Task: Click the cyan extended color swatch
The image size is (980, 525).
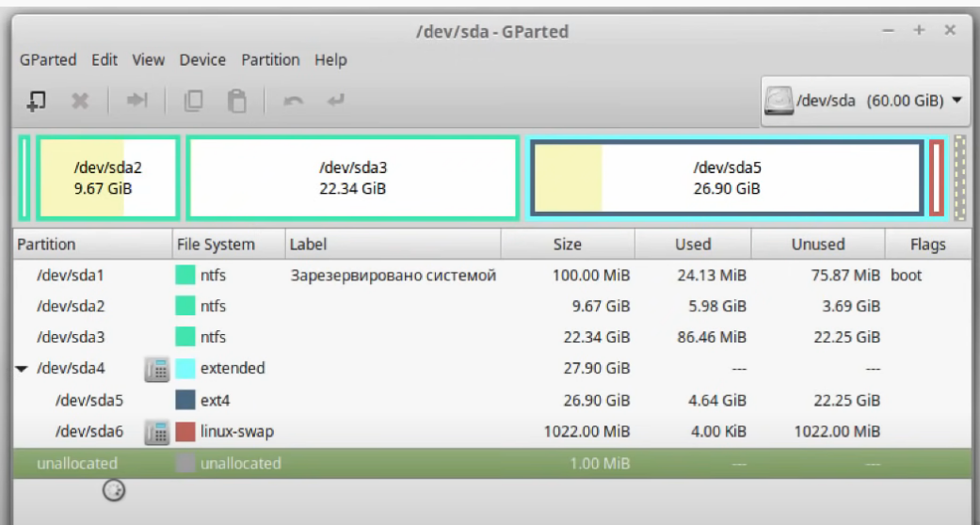Action: [x=185, y=369]
